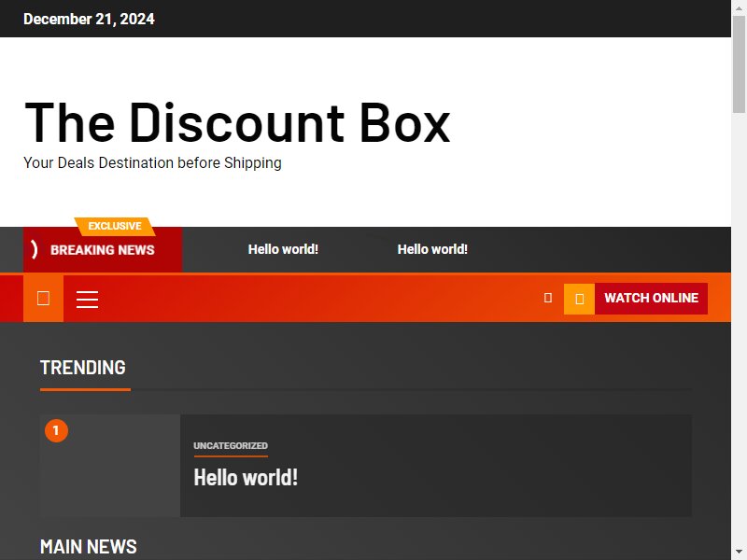Click the home icon in orange navigation bar
Viewport: 747px width, 560px height.
(x=43, y=299)
